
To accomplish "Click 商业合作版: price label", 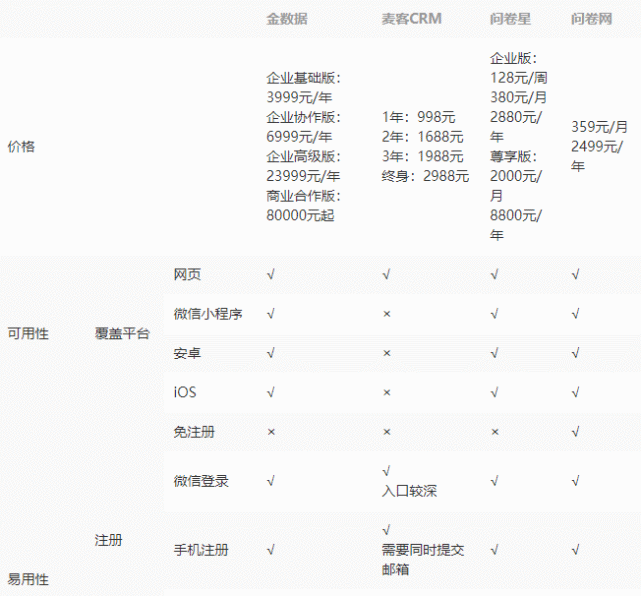I will pyautogui.click(x=303, y=195).
